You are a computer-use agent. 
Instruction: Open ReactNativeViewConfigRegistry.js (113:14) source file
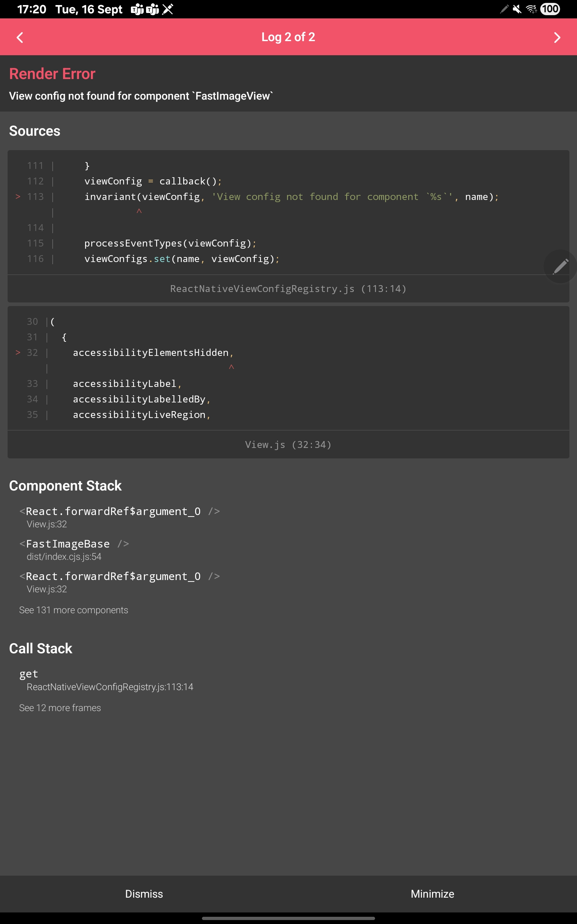click(288, 289)
